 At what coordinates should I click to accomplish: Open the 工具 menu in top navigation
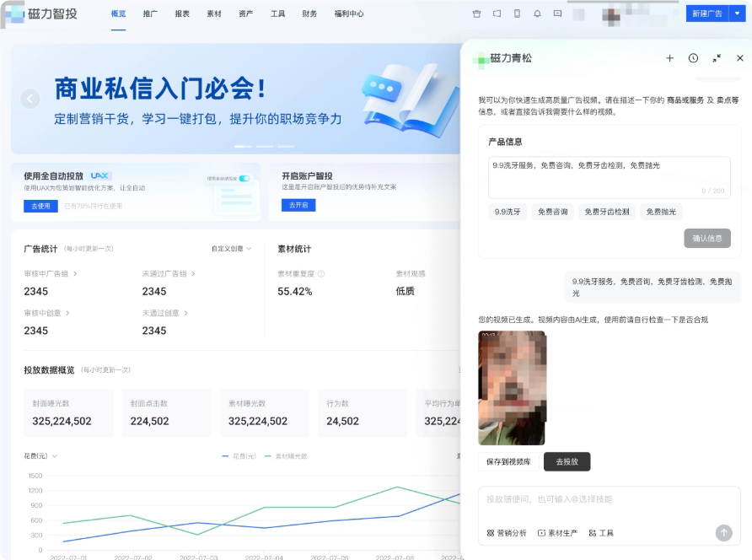point(277,14)
